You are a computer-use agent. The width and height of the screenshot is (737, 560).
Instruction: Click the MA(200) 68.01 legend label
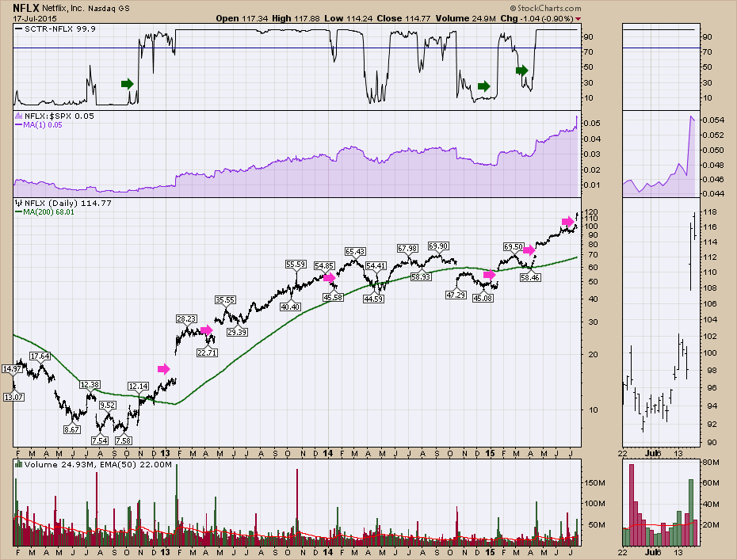pyautogui.click(x=48, y=211)
